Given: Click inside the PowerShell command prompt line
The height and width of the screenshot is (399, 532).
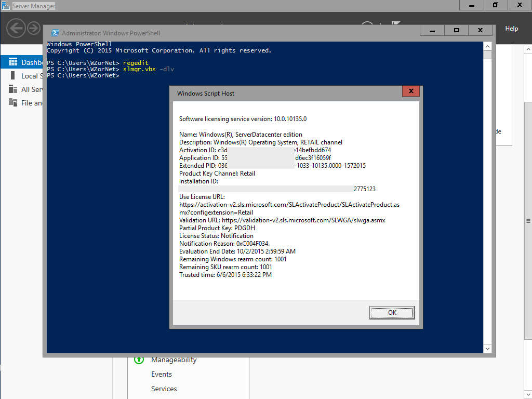Looking at the screenshot, I should pyautogui.click(x=130, y=75).
